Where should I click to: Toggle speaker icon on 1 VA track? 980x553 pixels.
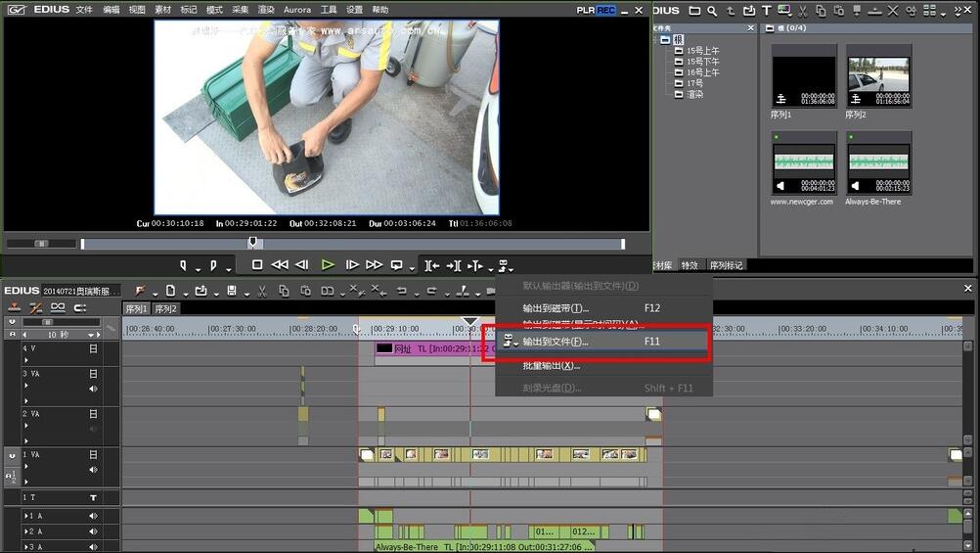[x=93, y=469]
